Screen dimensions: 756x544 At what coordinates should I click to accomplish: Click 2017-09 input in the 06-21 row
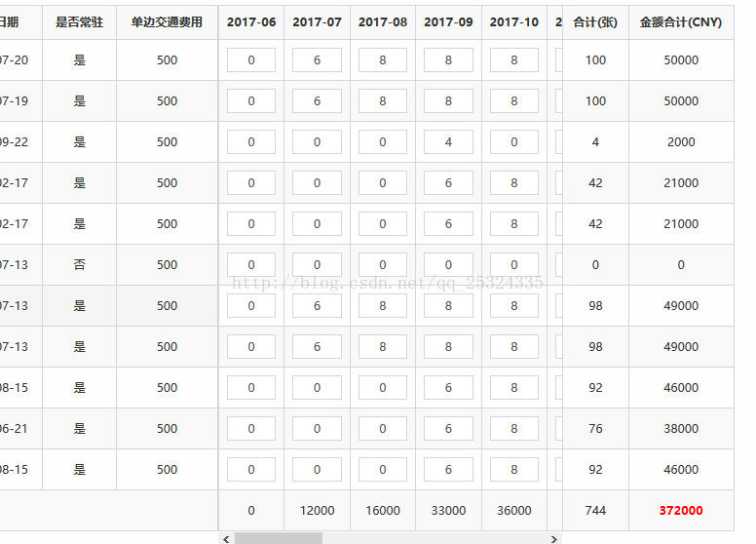[x=448, y=429]
